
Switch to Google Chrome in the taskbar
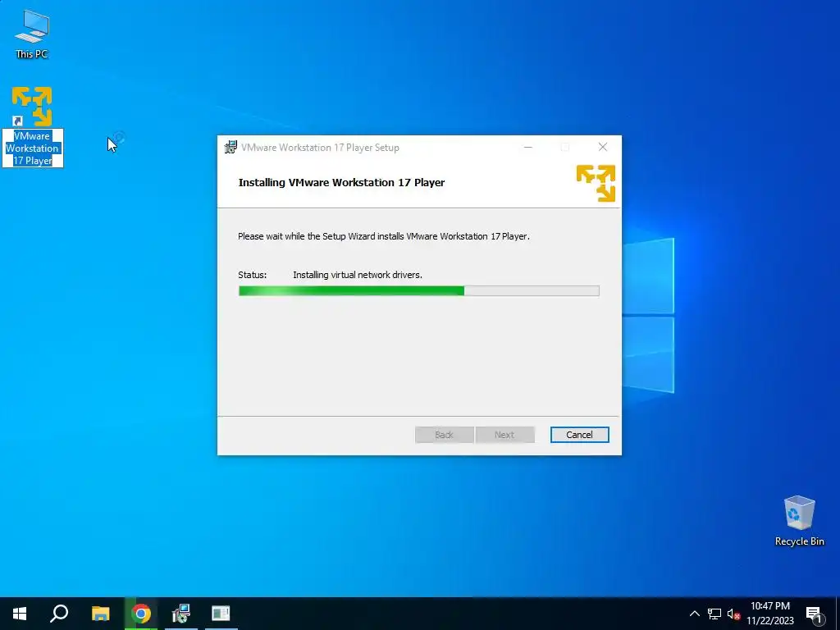[x=141, y=614]
